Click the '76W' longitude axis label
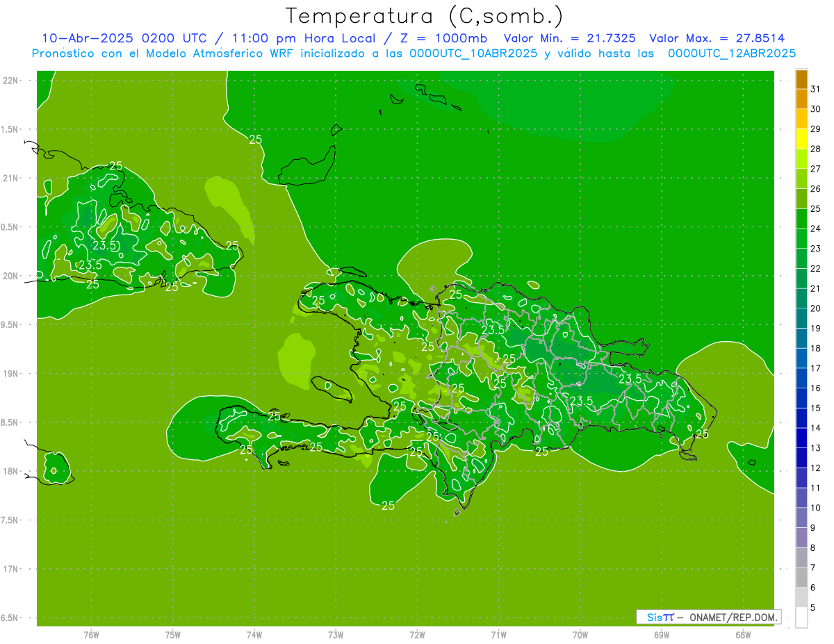Screen dimensions: 834x644 [x=91, y=634]
